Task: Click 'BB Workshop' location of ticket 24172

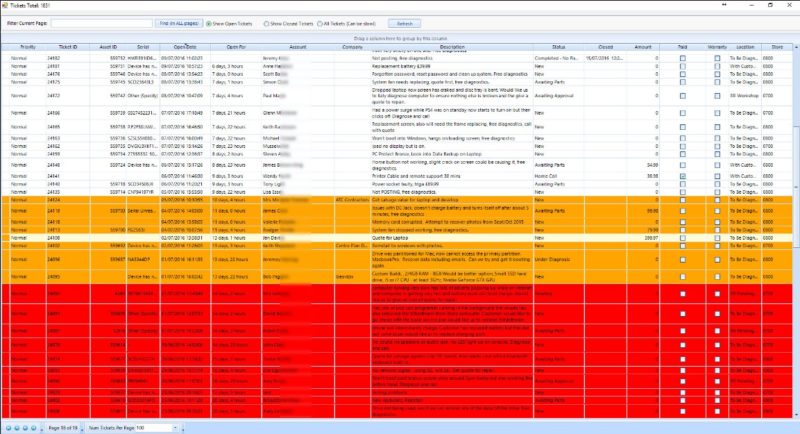Action: click(x=744, y=96)
